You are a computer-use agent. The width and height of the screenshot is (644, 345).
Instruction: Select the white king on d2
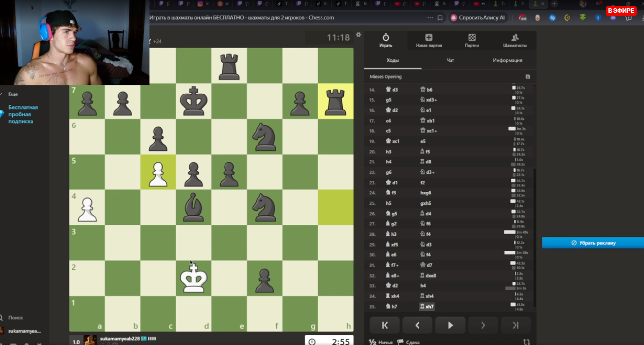[x=193, y=278]
